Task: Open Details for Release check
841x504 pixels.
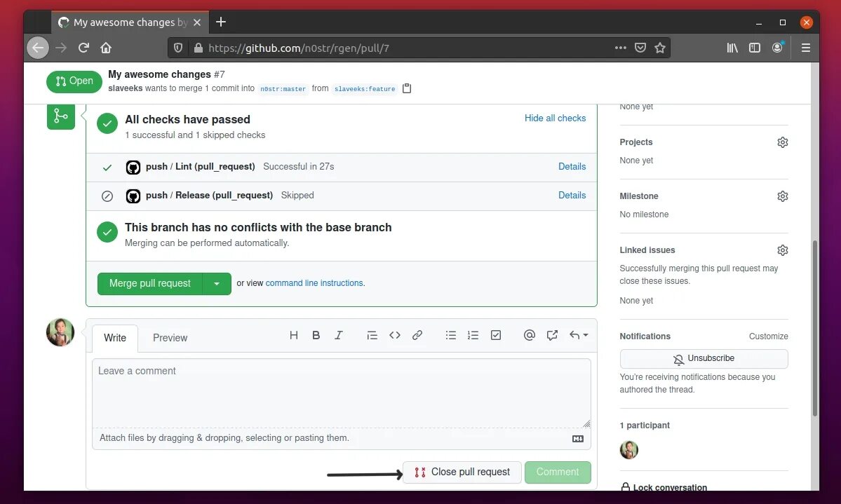Action: (572, 196)
